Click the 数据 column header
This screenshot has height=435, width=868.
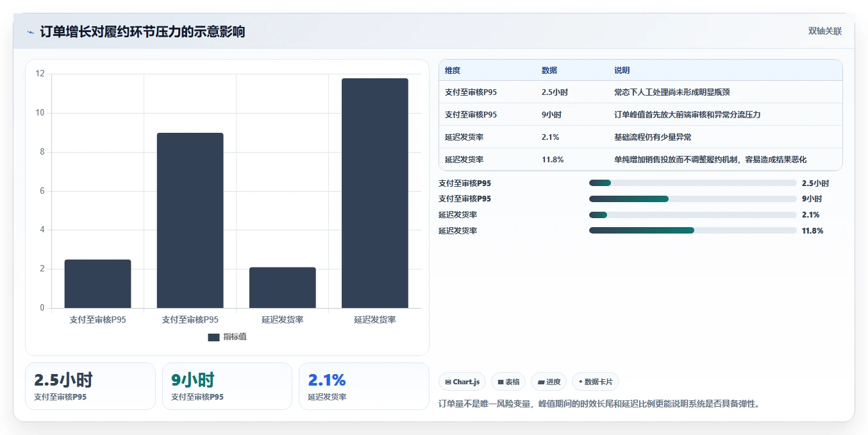point(549,71)
